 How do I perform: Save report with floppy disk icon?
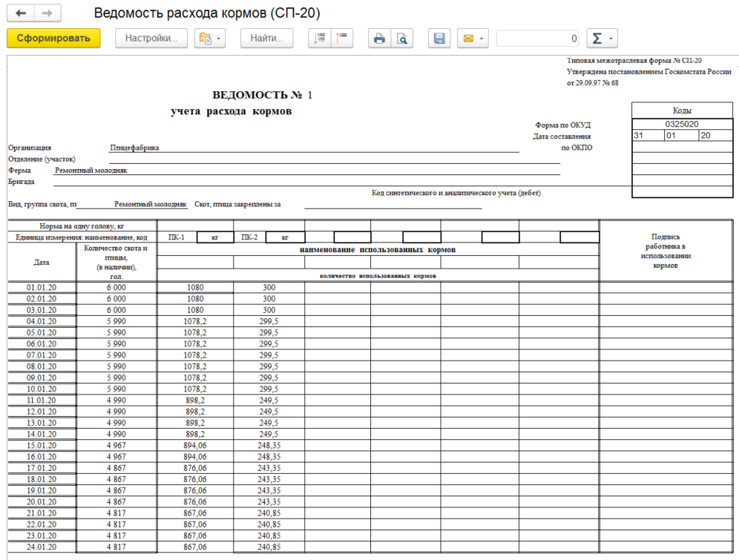pyautogui.click(x=439, y=39)
